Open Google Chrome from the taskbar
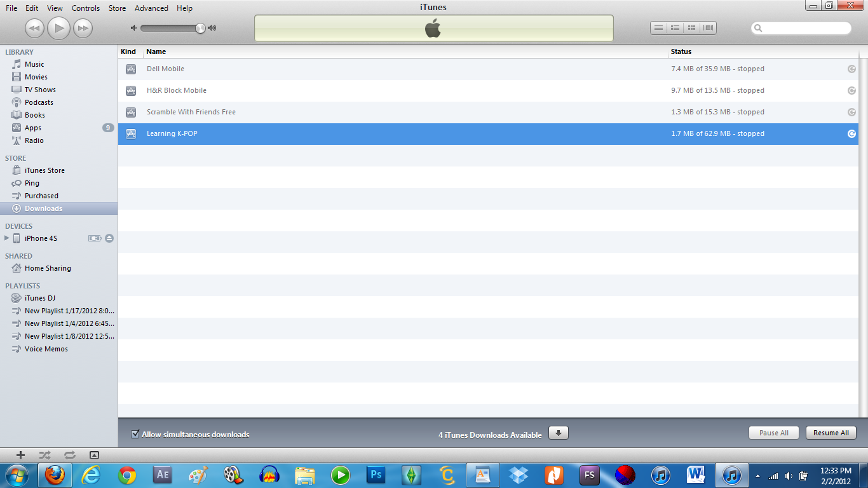Image resolution: width=868 pixels, height=488 pixels. (127, 475)
